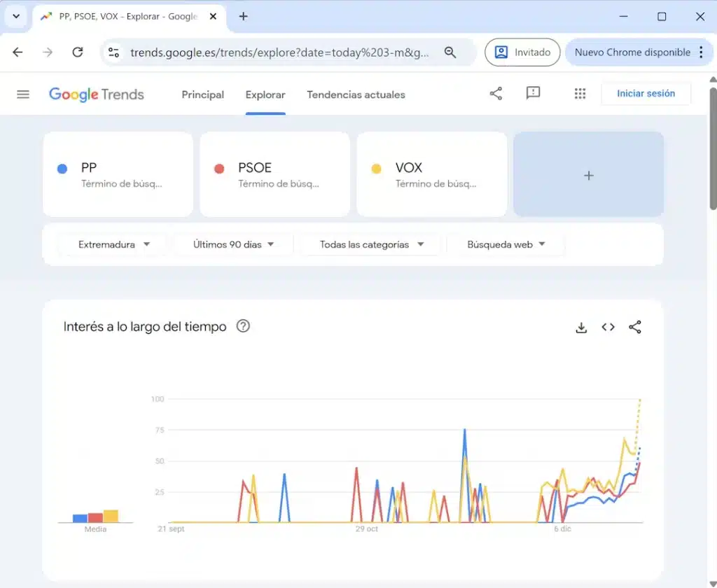Open the browser navigation menu with hamburger icon
This screenshot has width=717, height=588.
tap(23, 94)
